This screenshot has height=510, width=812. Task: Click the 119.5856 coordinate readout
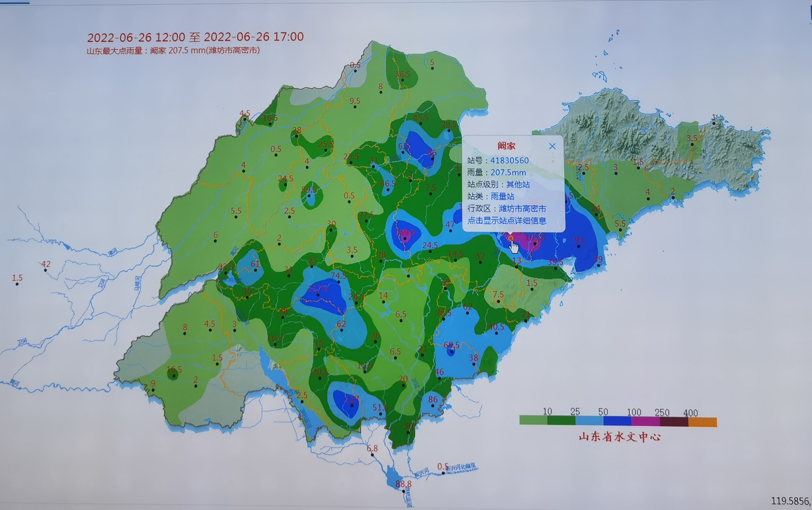tap(791, 501)
